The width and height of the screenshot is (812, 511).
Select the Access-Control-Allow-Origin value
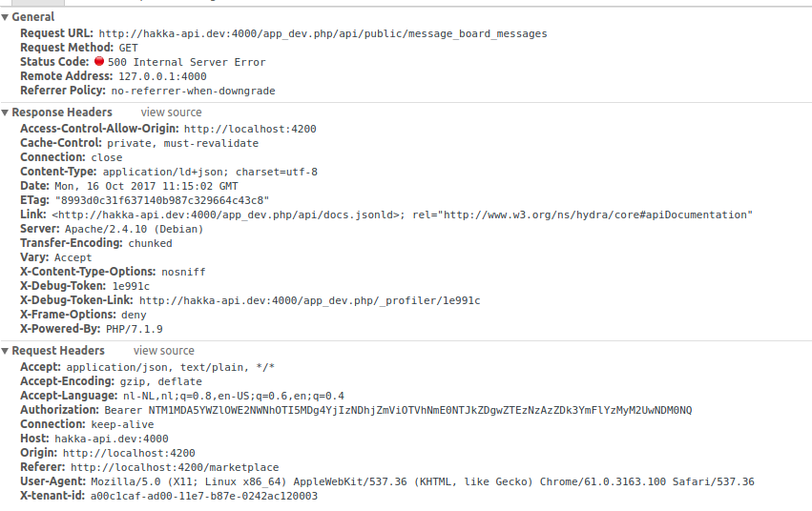tap(250, 129)
